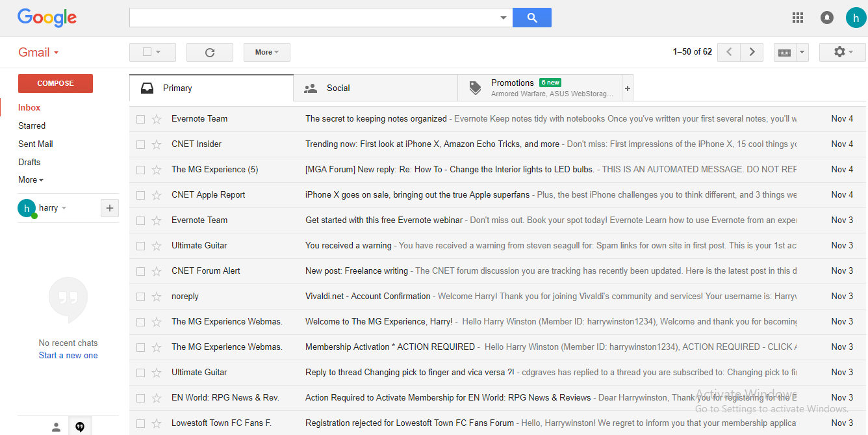Star the Ultimate Guitar warning email
The image size is (868, 435).
[156, 246]
